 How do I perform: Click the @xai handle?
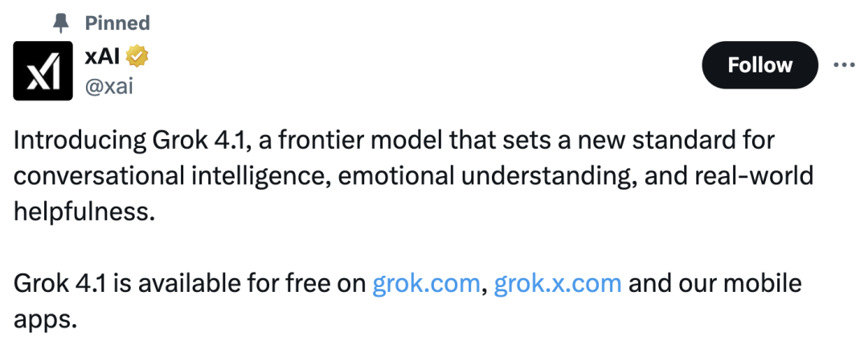pos(108,85)
